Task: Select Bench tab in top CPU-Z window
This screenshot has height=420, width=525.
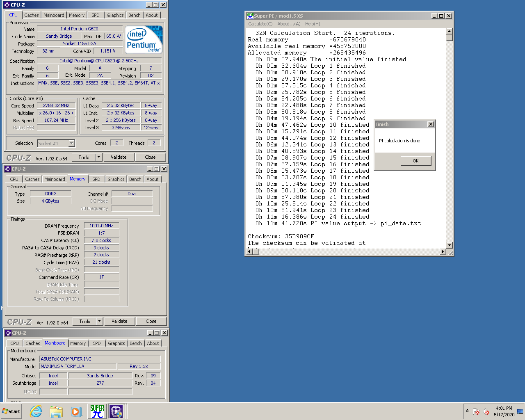Action: pos(135,15)
